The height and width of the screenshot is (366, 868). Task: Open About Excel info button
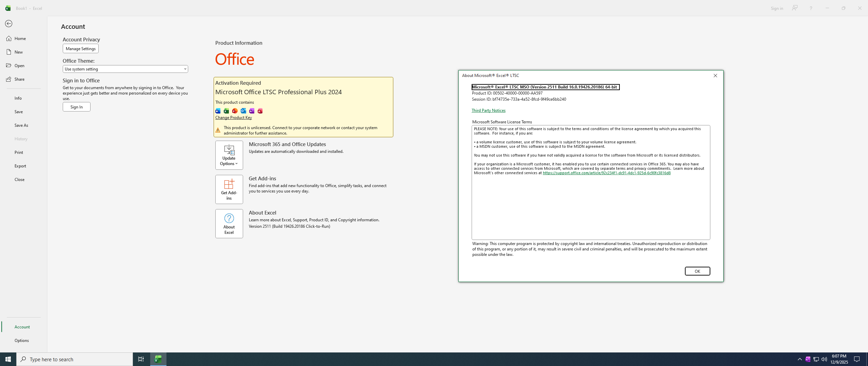[x=229, y=223]
